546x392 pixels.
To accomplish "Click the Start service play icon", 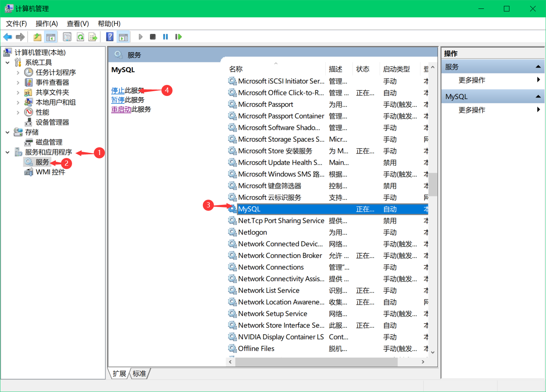I will point(140,37).
